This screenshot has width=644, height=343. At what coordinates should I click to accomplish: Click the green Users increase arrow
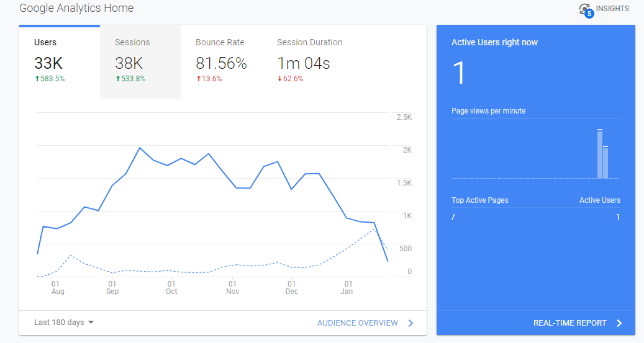[37, 78]
